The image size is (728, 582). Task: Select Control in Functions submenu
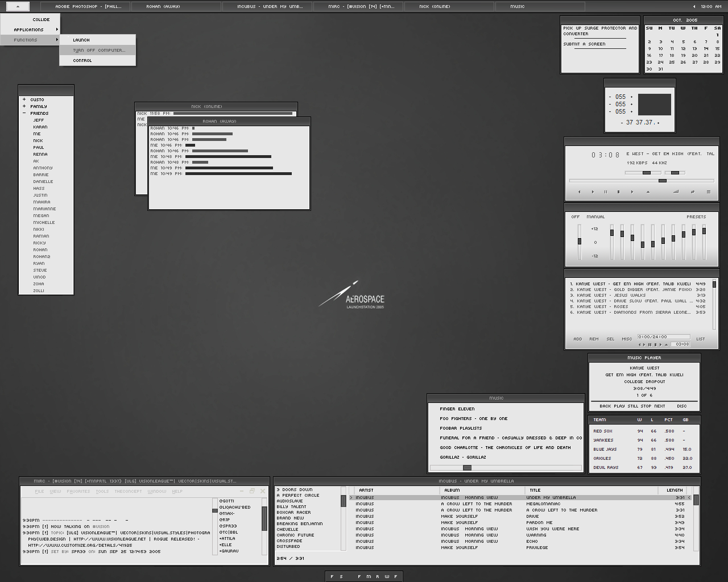[x=97, y=60]
